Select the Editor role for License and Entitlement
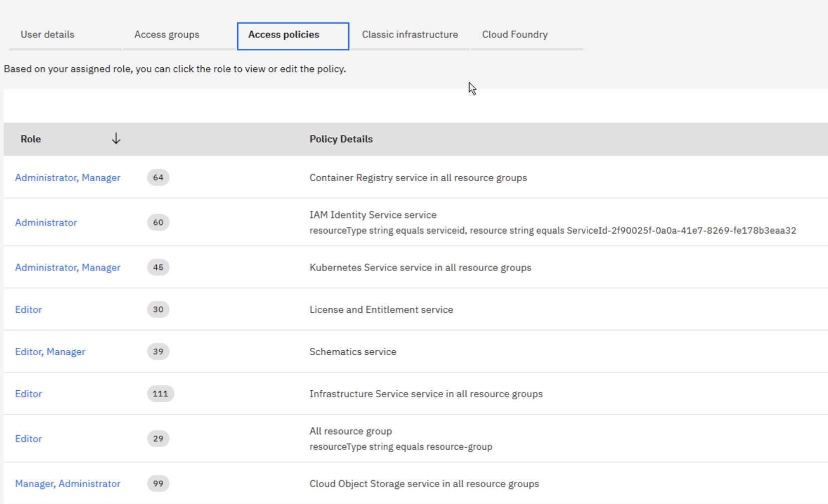828x504 pixels. coord(28,309)
